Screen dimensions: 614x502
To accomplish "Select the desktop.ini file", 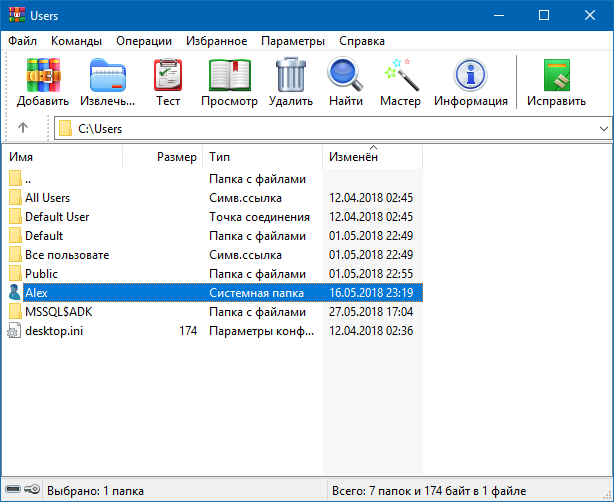I will tap(55, 331).
